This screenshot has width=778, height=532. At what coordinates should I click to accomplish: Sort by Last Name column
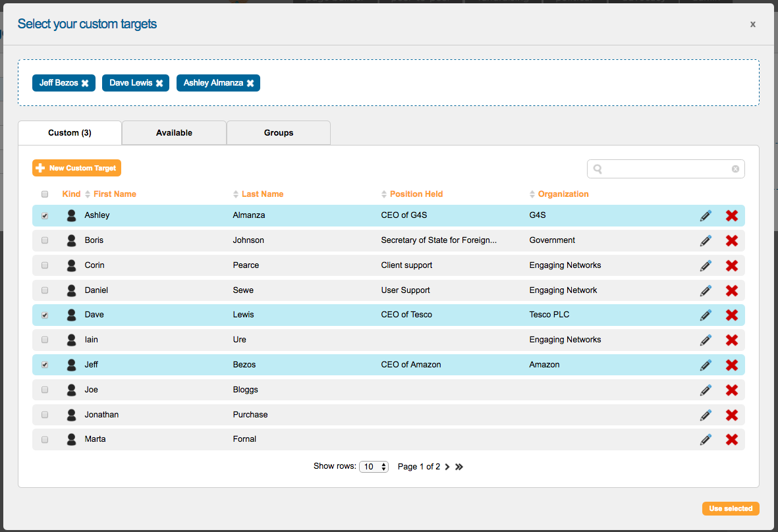262,194
